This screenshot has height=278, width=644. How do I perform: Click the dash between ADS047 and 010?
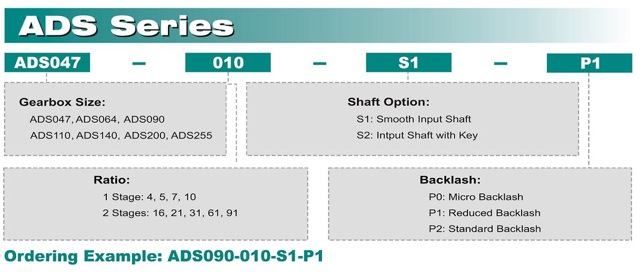click(x=139, y=63)
